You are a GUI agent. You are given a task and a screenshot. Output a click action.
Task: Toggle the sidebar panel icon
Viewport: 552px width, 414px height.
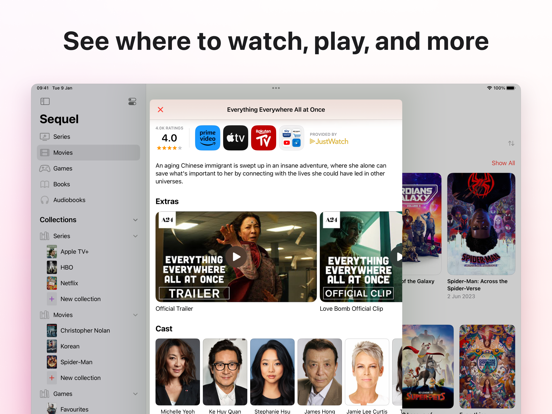pos(45,101)
